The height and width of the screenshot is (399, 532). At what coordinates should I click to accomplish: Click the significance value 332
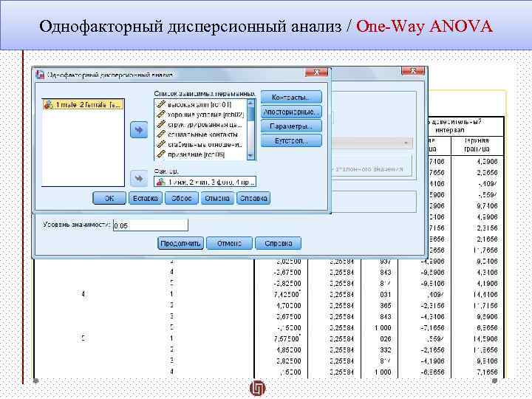tap(386, 349)
